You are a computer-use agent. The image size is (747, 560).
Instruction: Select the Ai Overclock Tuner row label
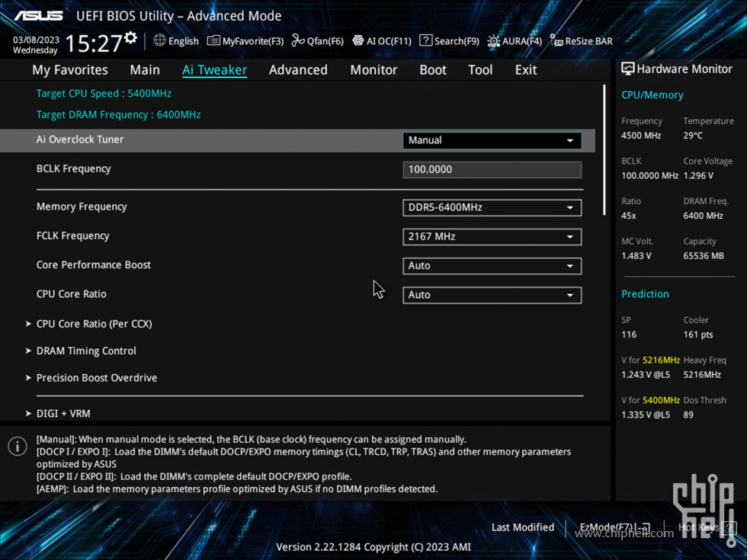80,139
